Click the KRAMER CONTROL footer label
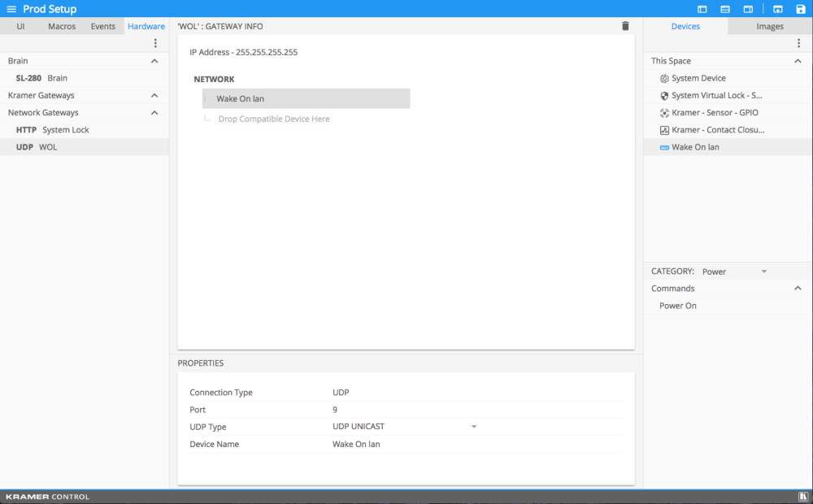The width and height of the screenshot is (813, 504). pos(48,497)
